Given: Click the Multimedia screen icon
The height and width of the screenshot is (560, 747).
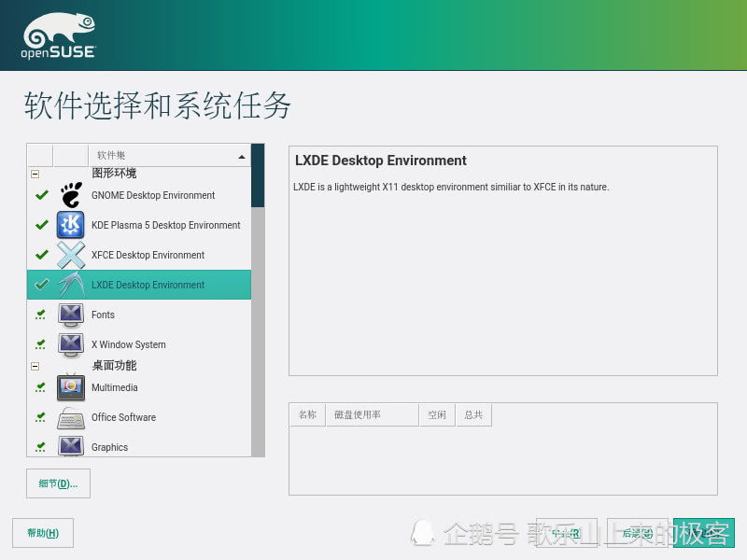Looking at the screenshot, I should [71, 387].
